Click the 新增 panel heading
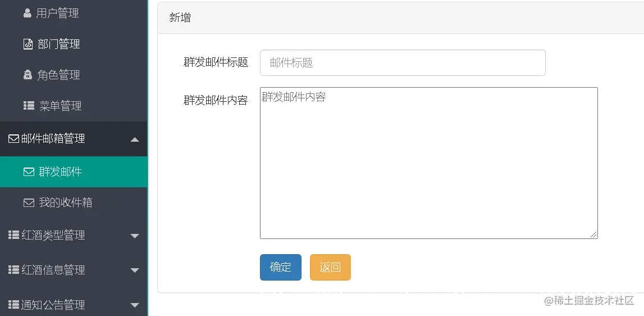Image resolution: width=644 pixels, height=316 pixels. pos(180,17)
